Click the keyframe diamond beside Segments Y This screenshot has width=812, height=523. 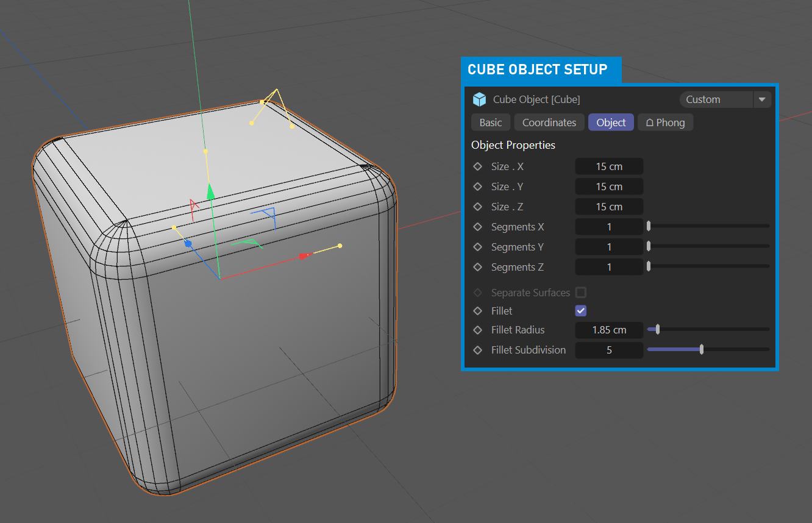[478, 247]
